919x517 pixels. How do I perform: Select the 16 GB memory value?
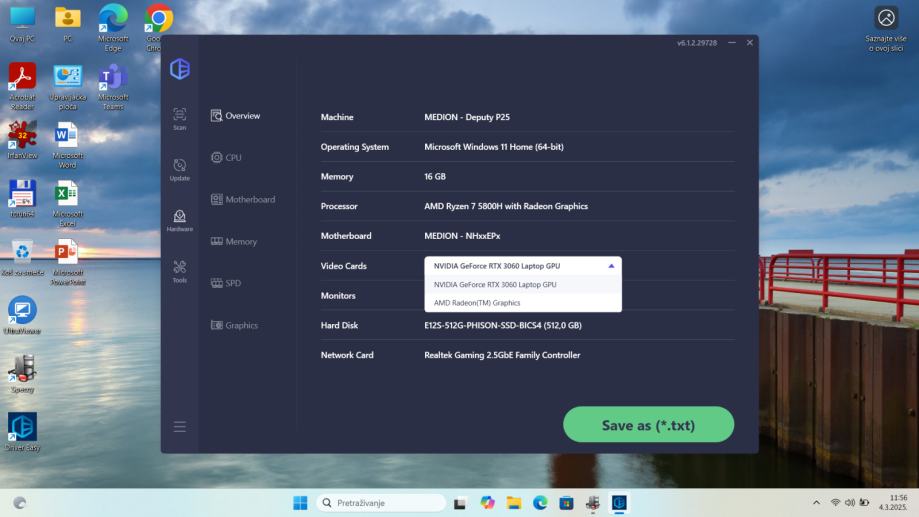(435, 176)
